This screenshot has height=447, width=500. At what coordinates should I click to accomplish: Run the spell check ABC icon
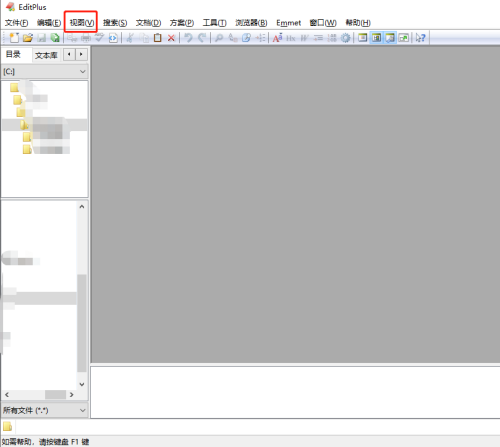99,38
